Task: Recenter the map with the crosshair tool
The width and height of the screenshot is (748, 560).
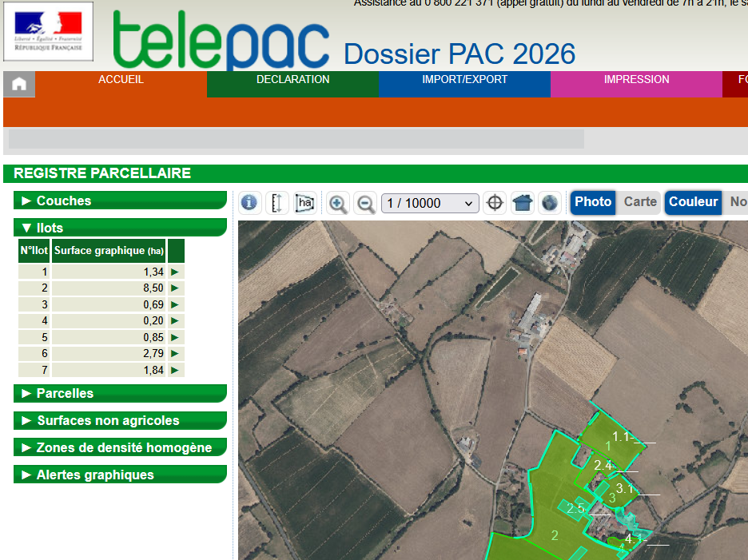Action: coord(494,202)
